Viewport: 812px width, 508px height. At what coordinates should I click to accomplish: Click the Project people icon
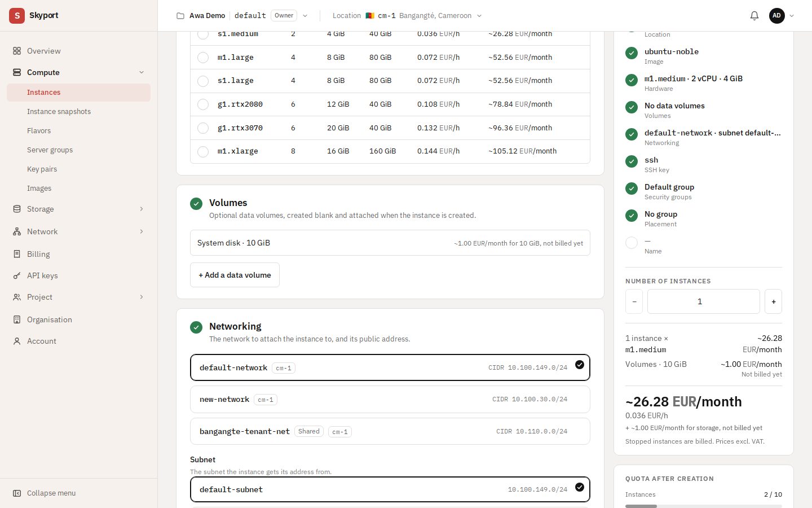tap(17, 297)
